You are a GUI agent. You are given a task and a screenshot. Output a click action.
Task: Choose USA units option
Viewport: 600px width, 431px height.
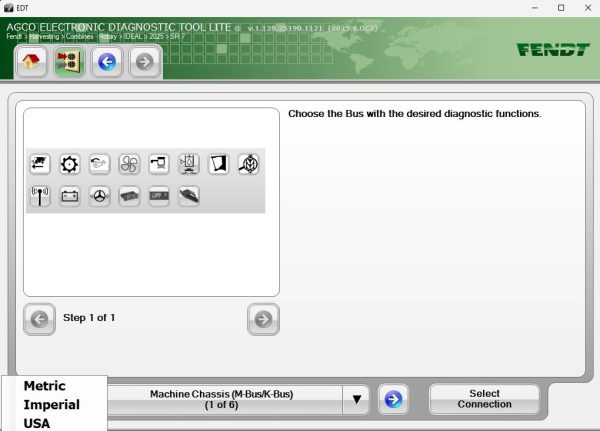(37, 423)
